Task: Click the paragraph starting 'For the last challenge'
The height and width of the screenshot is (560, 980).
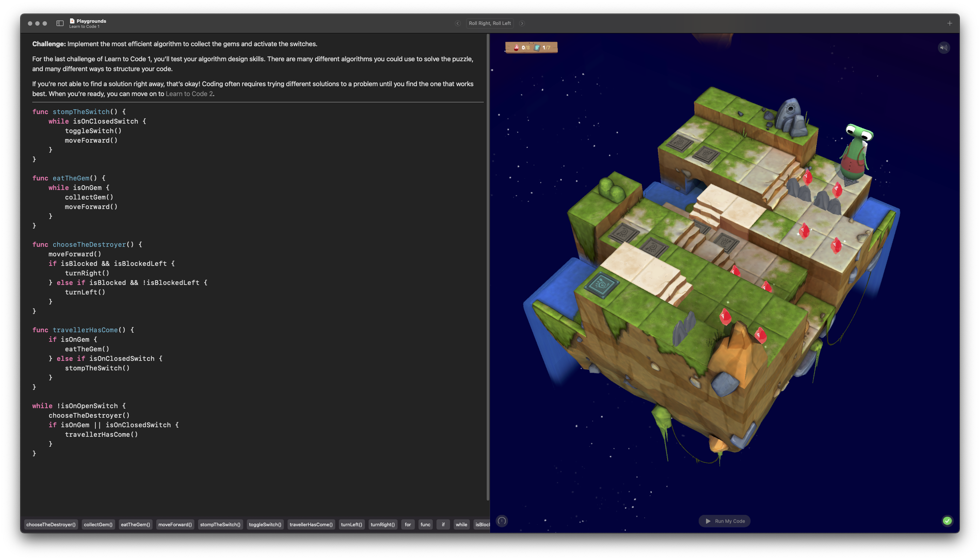Action: pos(253,64)
